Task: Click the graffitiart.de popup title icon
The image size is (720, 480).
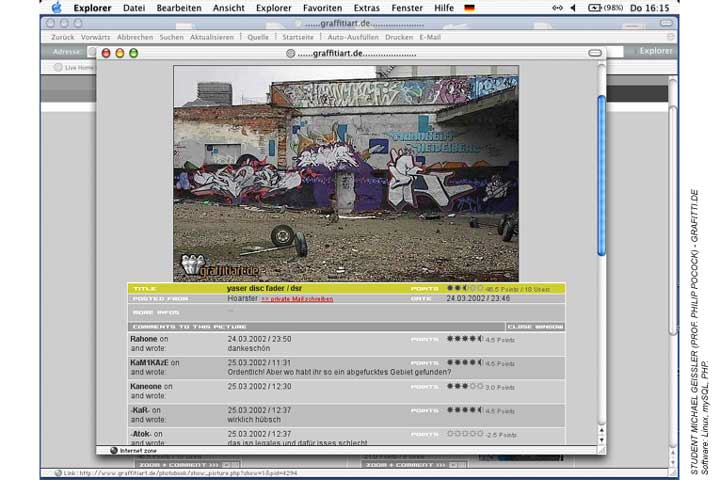Action: tap(291, 53)
